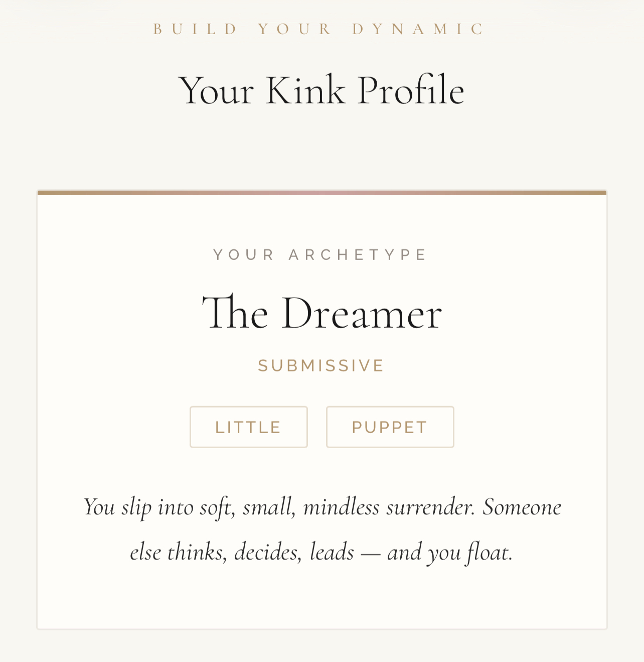Click the word decides in the description
Screen dimensions: 644x662
pos(268,553)
